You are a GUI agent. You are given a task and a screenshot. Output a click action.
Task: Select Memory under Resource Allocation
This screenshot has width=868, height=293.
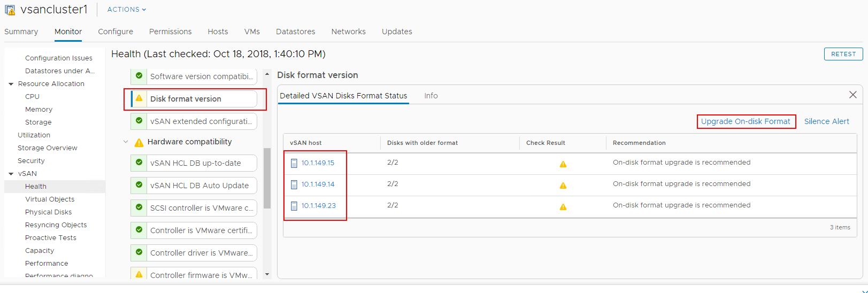pyautogui.click(x=39, y=110)
